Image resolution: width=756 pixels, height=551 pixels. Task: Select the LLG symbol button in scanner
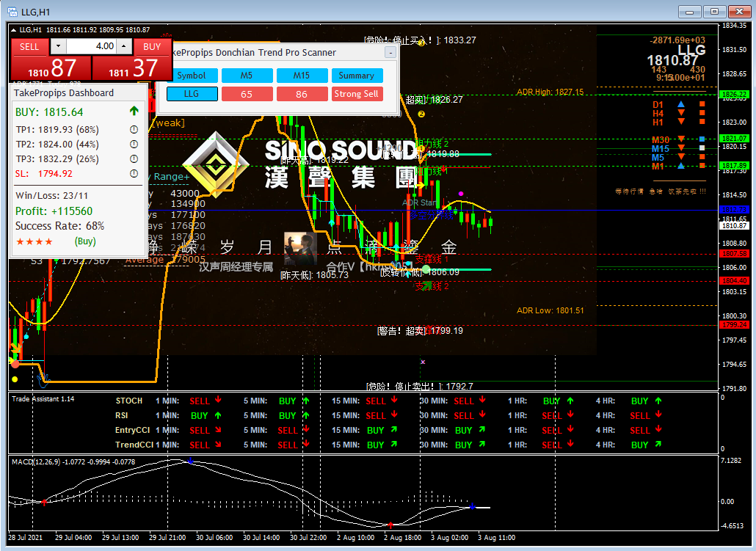coord(192,94)
